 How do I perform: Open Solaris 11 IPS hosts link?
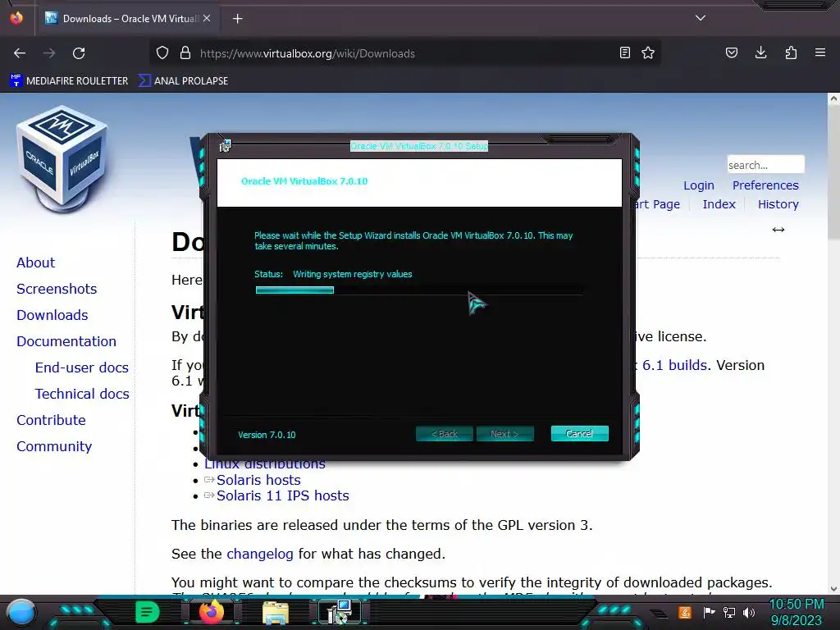pos(282,495)
